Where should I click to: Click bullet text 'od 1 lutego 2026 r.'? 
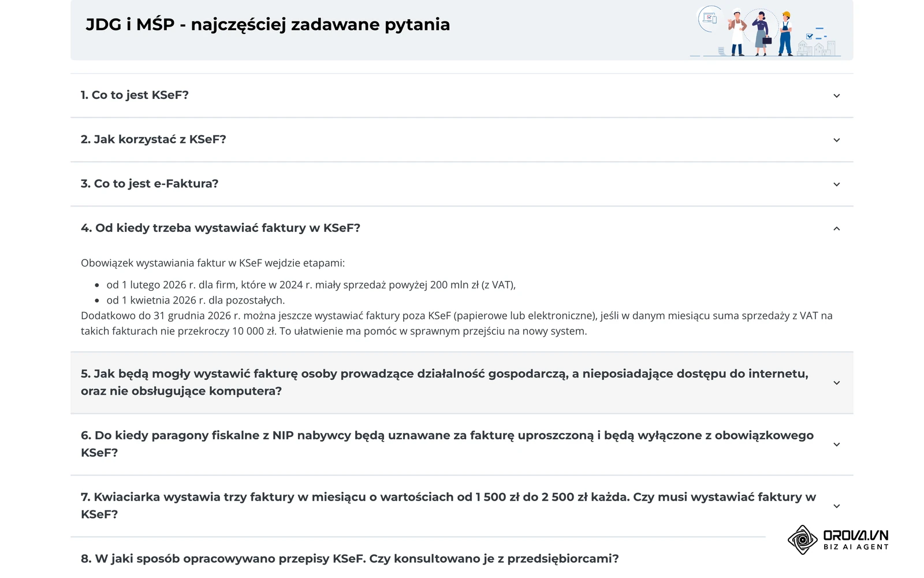(311, 285)
